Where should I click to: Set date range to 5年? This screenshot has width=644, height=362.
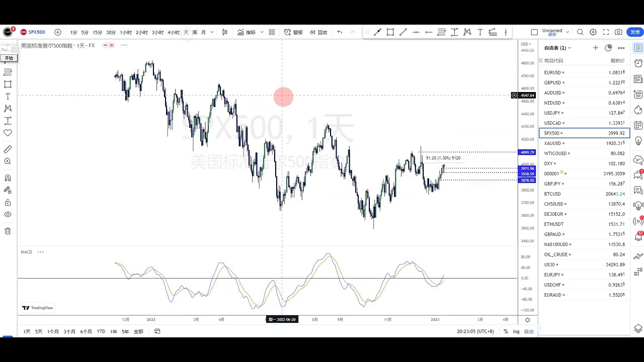pos(125,331)
